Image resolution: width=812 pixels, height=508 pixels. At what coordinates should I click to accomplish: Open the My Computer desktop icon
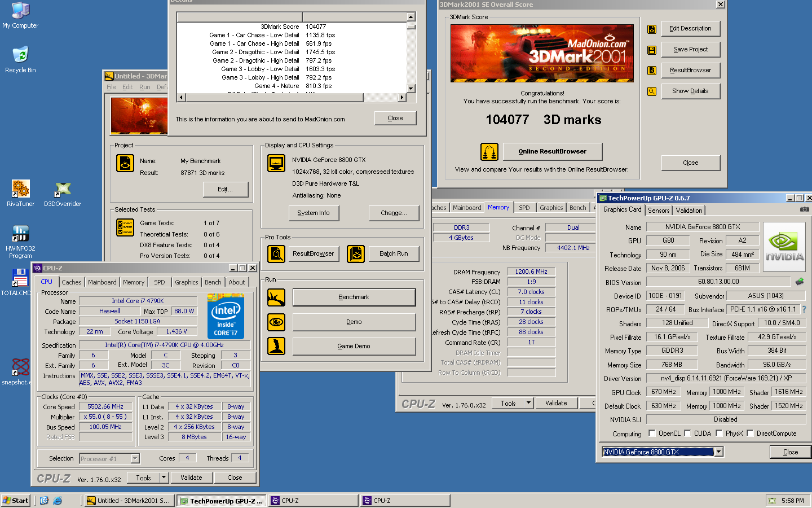click(20, 11)
